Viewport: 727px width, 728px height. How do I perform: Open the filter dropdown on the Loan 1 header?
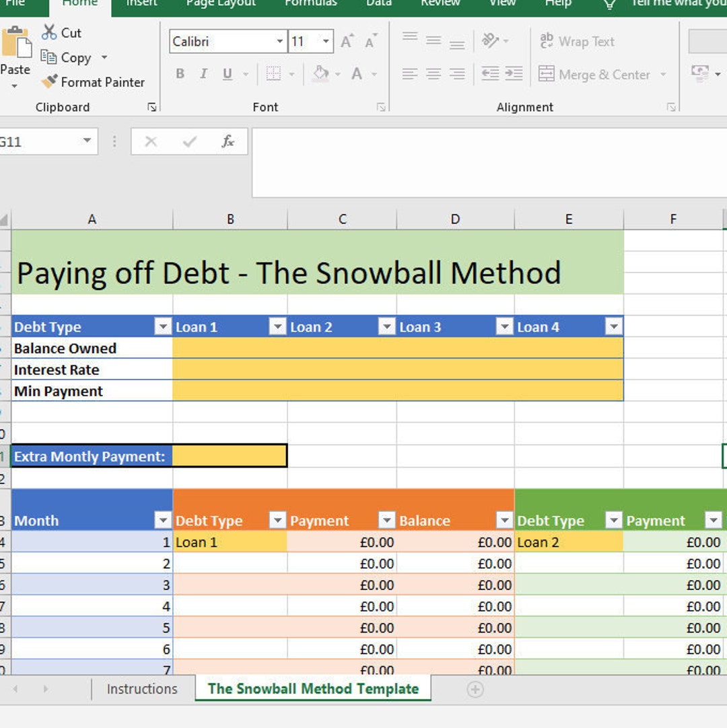pyautogui.click(x=277, y=326)
